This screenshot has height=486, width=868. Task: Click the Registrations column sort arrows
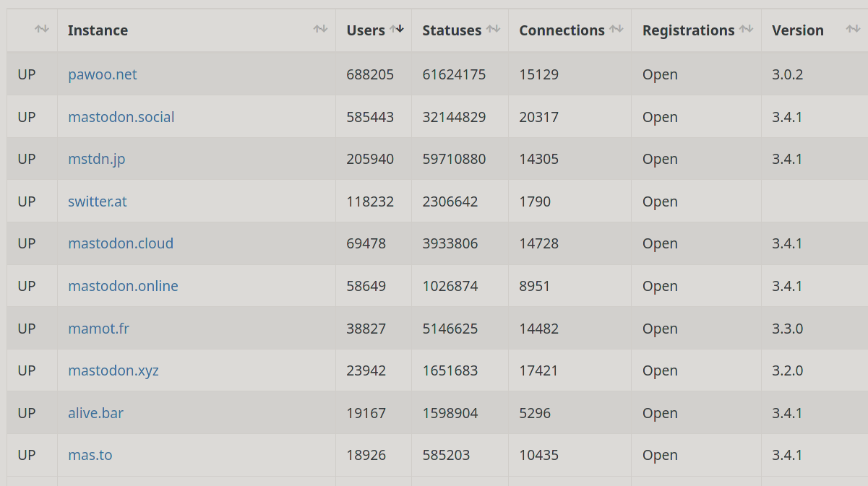click(746, 29)
